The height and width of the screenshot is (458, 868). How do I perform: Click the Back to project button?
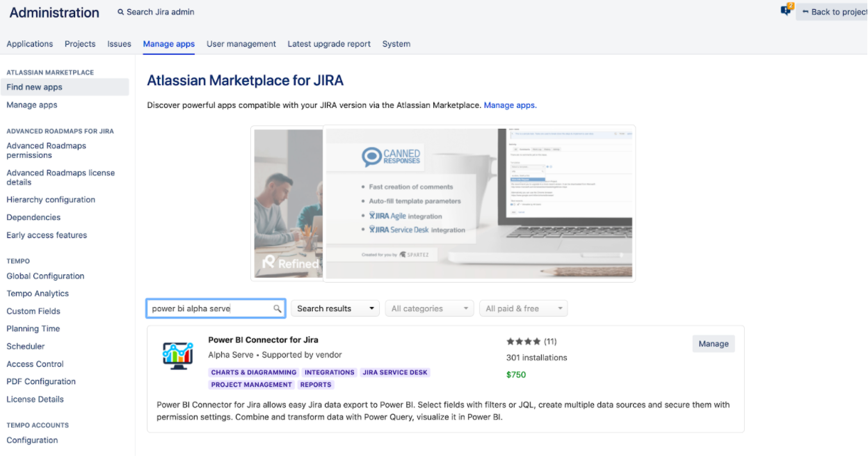coord(832,12)
